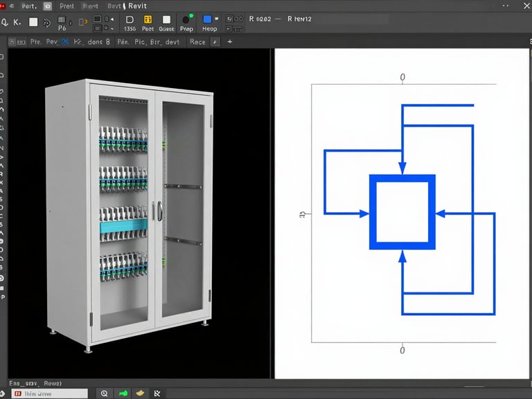Select the P6 tool

click(62, 24)
